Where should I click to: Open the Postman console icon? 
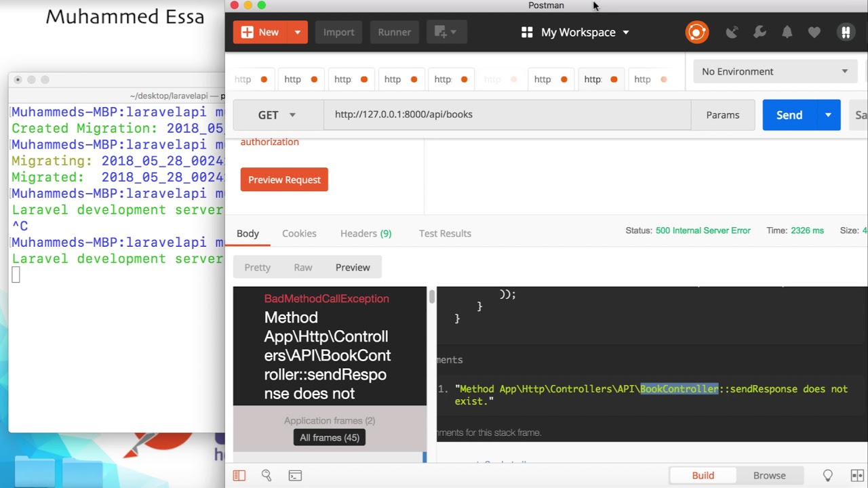pos(295,476)
